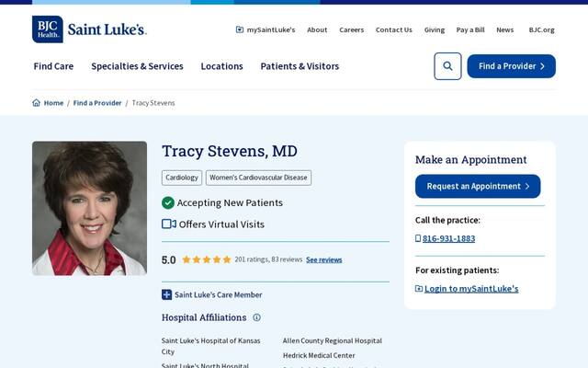This screenshot has width=588, height=368.
Task: Expand the Find Care menu
Action: pos(53,66)
